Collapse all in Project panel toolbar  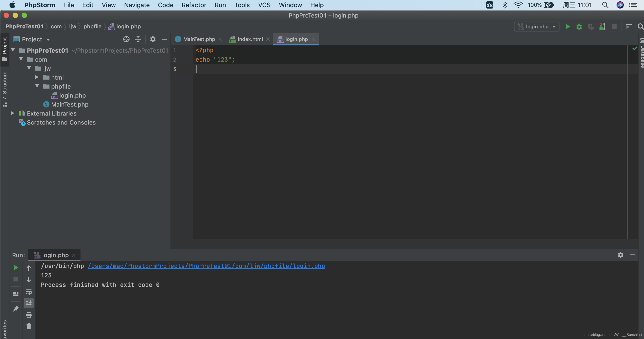coord(138,39)
